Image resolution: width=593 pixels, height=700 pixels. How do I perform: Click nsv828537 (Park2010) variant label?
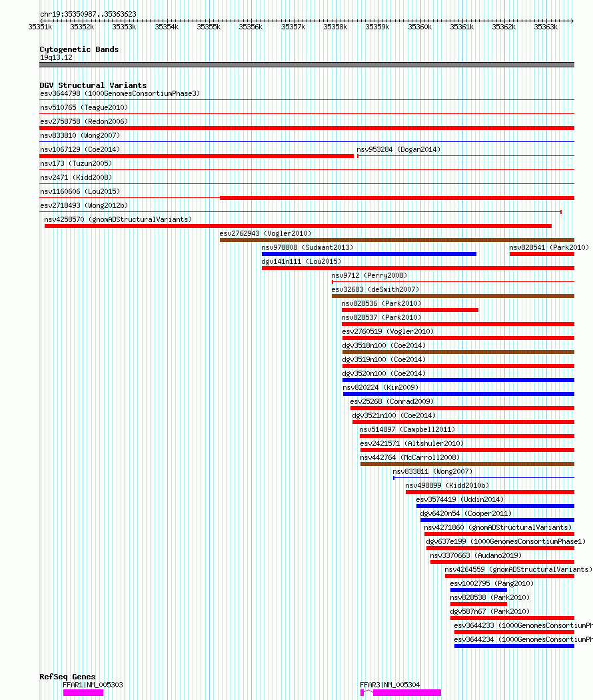[x=381, y=318]
